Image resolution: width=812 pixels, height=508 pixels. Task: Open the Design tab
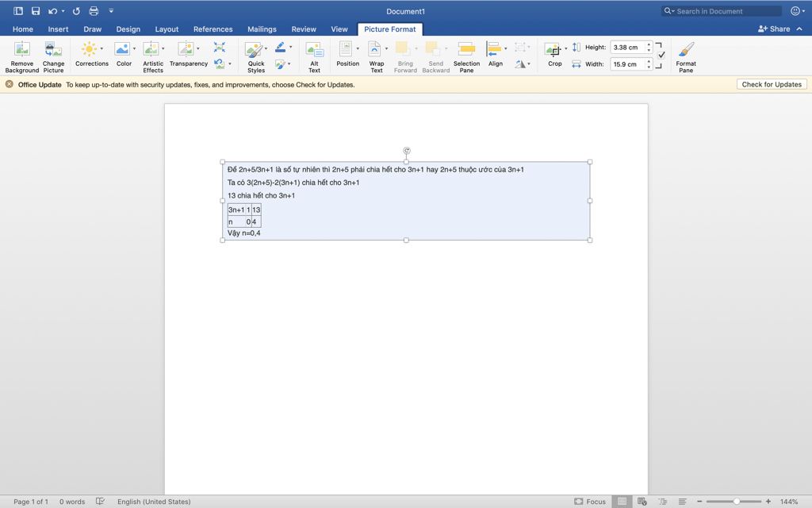tap(128, 29)
